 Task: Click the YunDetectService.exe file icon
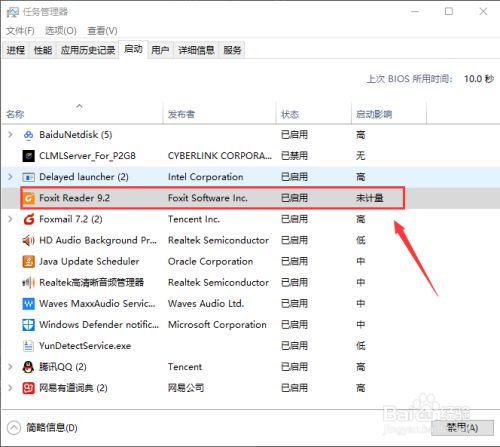tap(28, 346)
